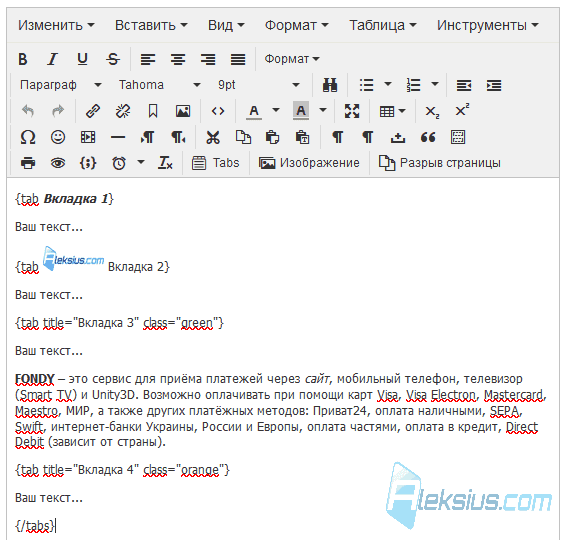The height and width of the screenshot is (540, 564).
Task: Remove the link with unlink icon
Action: [x=123, y=111]
